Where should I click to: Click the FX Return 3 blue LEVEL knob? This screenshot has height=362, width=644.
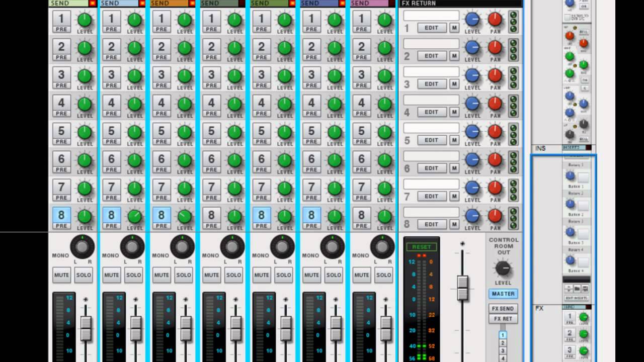click(472, 76)
